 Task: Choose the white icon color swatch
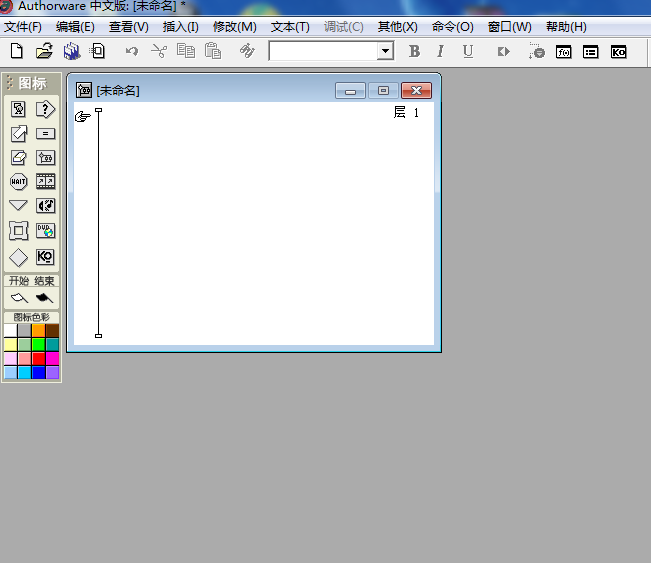point(10,330)
